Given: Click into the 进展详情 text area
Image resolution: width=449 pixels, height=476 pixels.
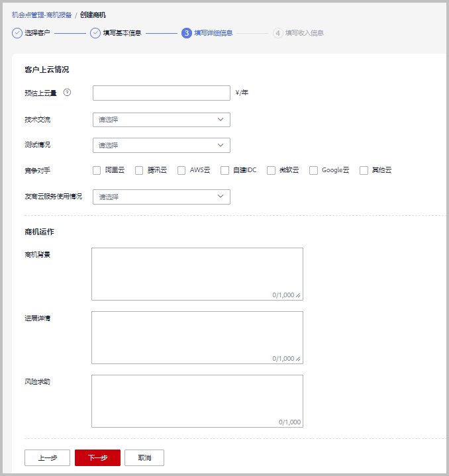Looking at the screenshot, I should [x=197, y=337].
